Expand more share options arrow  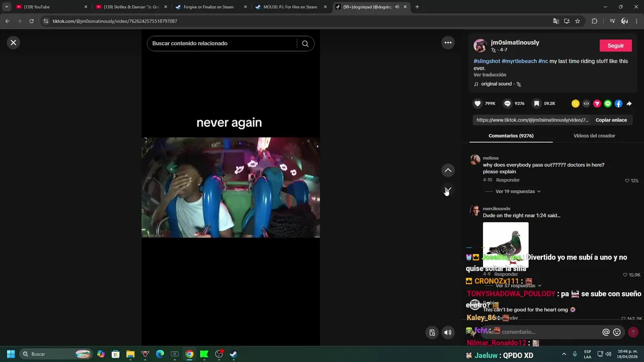tap(629, 104)
